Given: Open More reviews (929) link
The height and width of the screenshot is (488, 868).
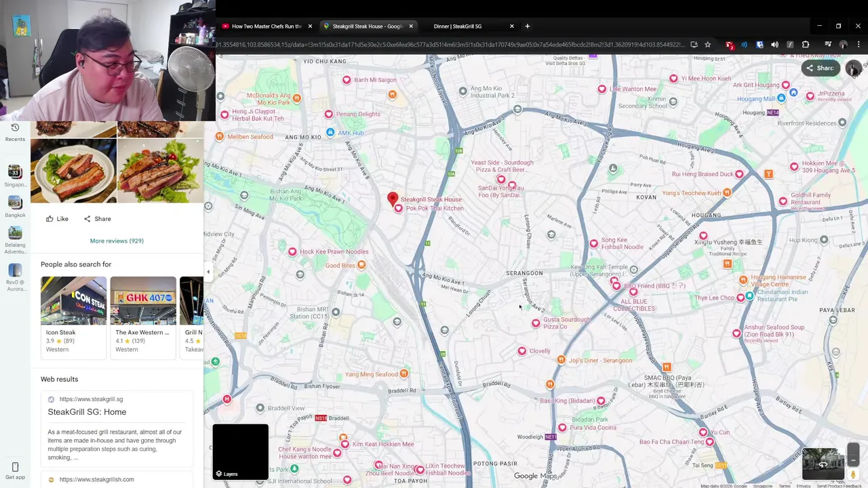Looking at the screenshot, I should (117, 241).
